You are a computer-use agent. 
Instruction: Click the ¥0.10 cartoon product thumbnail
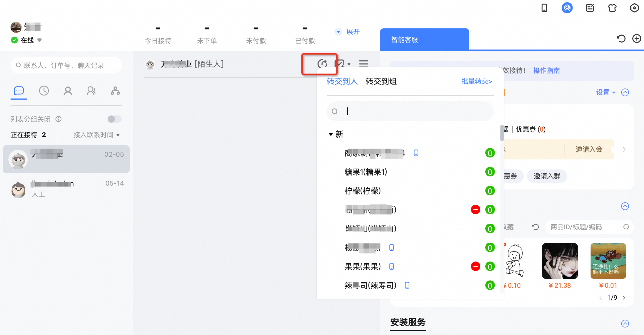tap(514, 261)
